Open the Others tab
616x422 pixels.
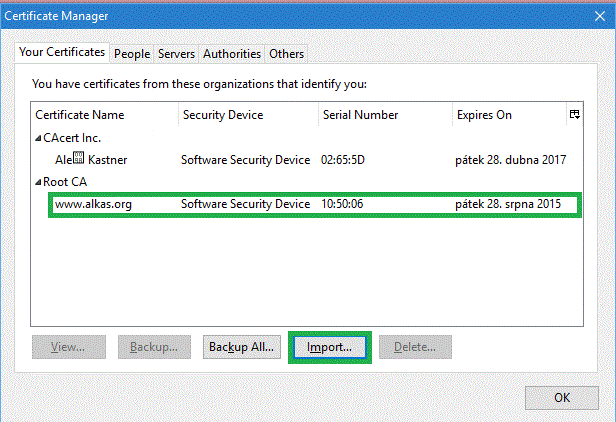click(x=286, y=54)
